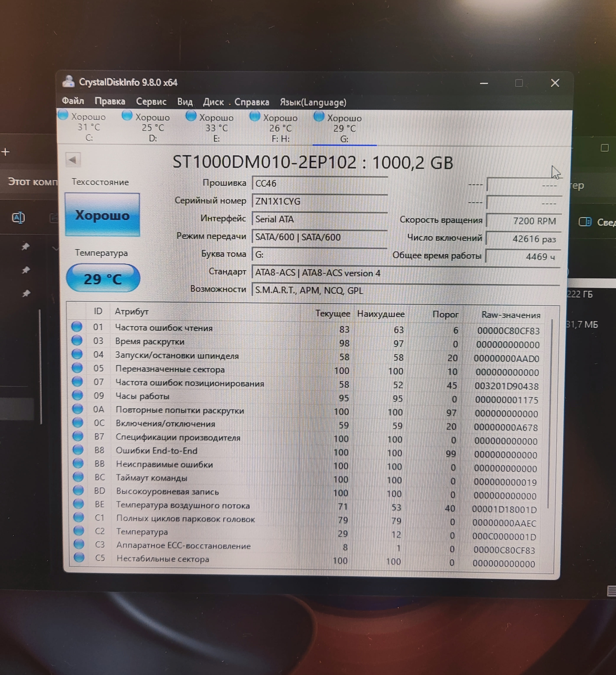Click the status icon of row BB Неисправимые ошибки
Screen dimensions: 616x675
pyautogui.click(x=78, y=463)
